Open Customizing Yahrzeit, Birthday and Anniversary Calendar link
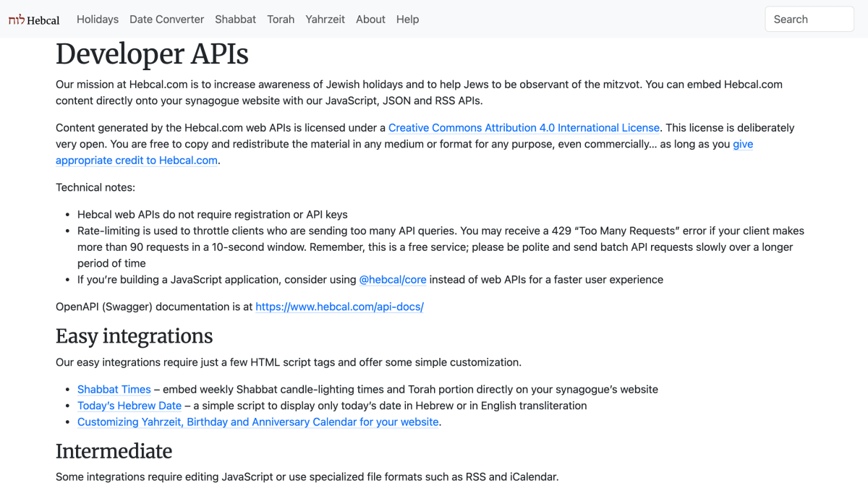This screenshot has height=488, width=868. coord(258,422)
